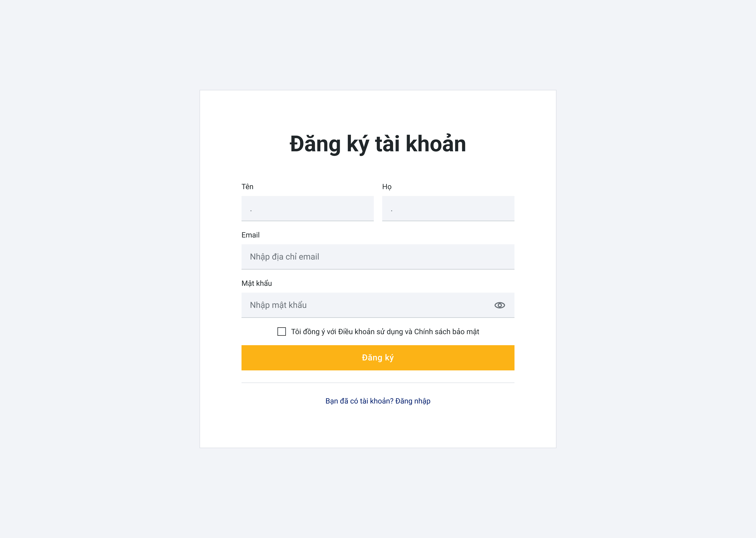Open the Đăng nhập login link
The image size is (756, 538).
413,401
